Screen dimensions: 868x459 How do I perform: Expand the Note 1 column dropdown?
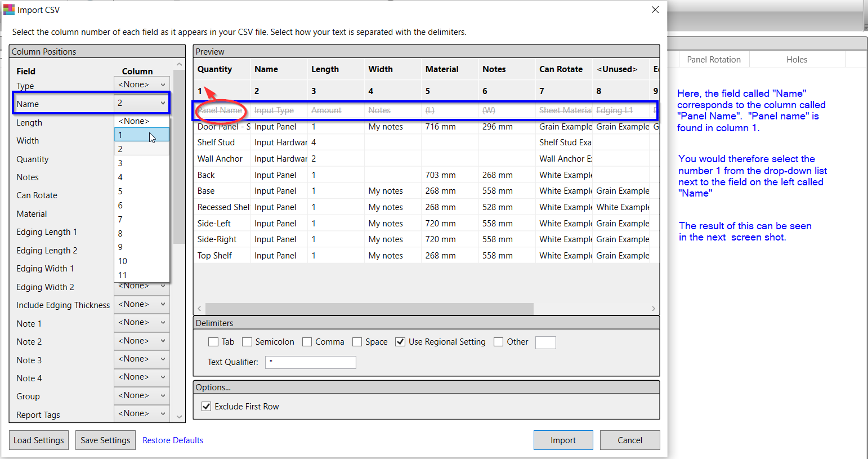(141, 322)
